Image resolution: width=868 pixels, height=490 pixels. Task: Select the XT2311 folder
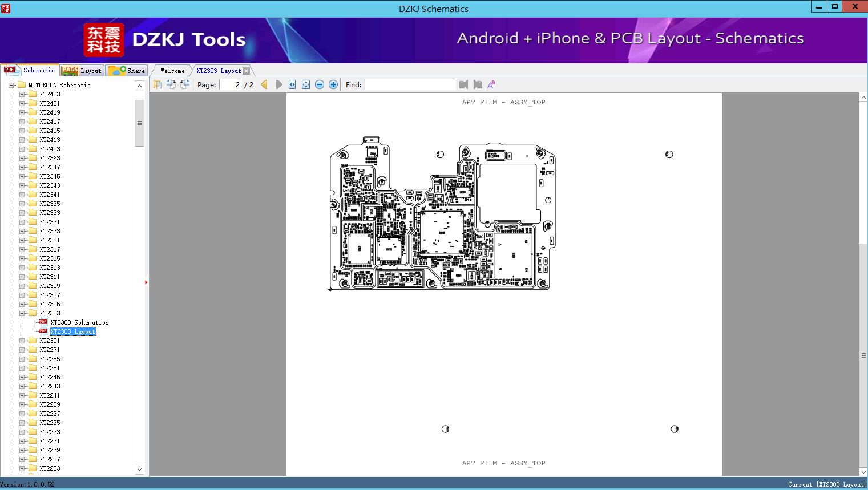click(x=50, y=277)
